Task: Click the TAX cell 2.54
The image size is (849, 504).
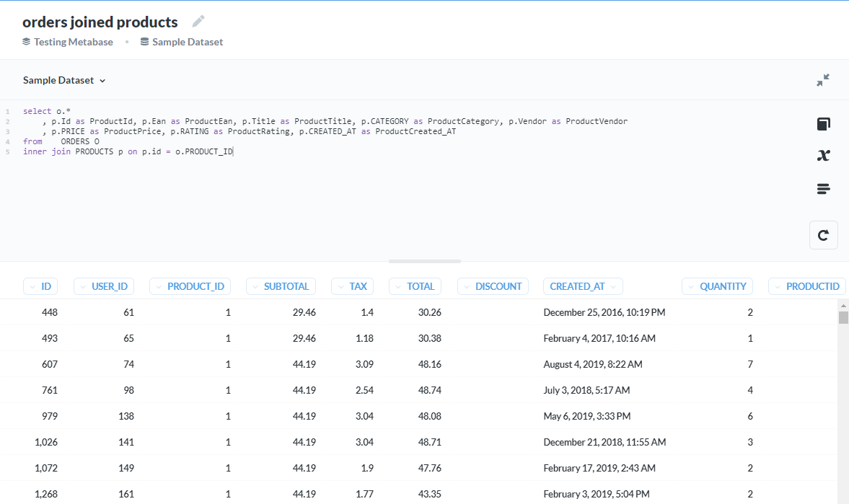Action: pyautogui.click(x=364, y=390)
